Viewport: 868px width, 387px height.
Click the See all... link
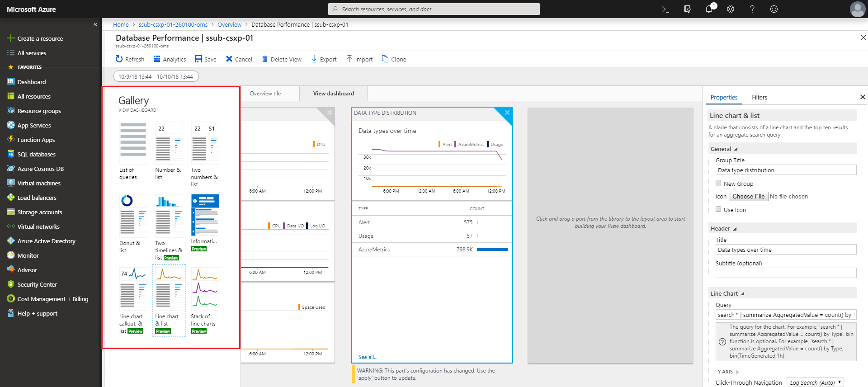[x=368, y=357]
